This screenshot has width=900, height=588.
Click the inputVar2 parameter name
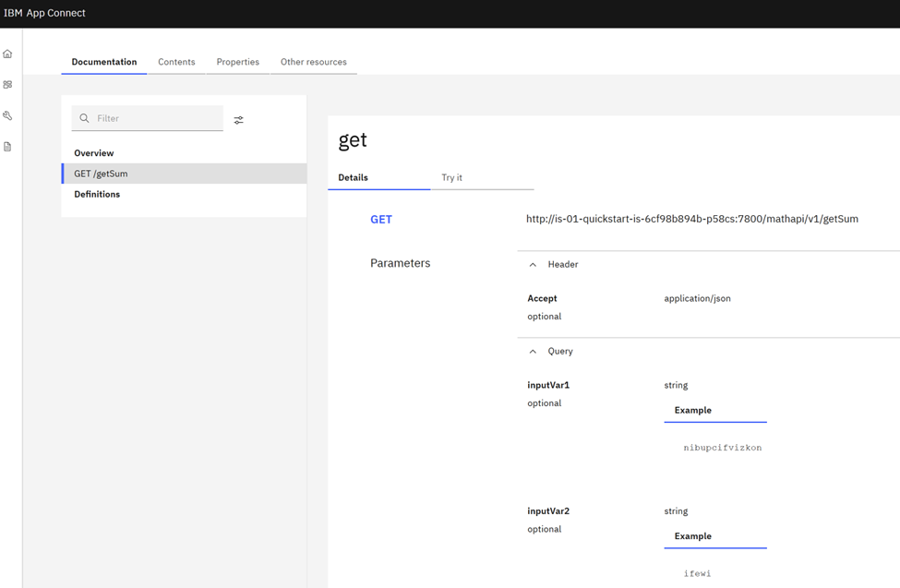tap(548, 511)
